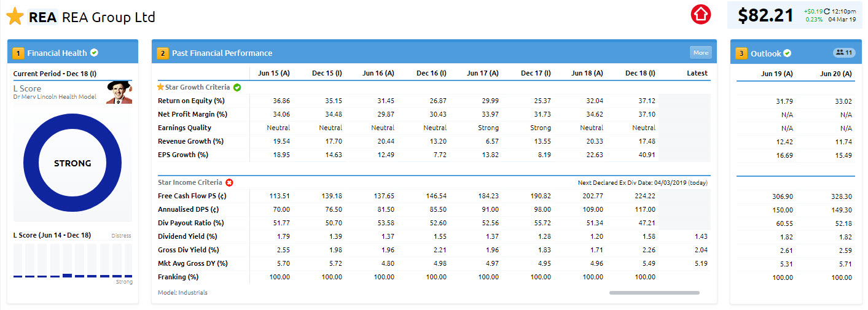Click the red house sector icon
Image resolution: width=868 pixels, height=310 pixels.
point(700,14)
